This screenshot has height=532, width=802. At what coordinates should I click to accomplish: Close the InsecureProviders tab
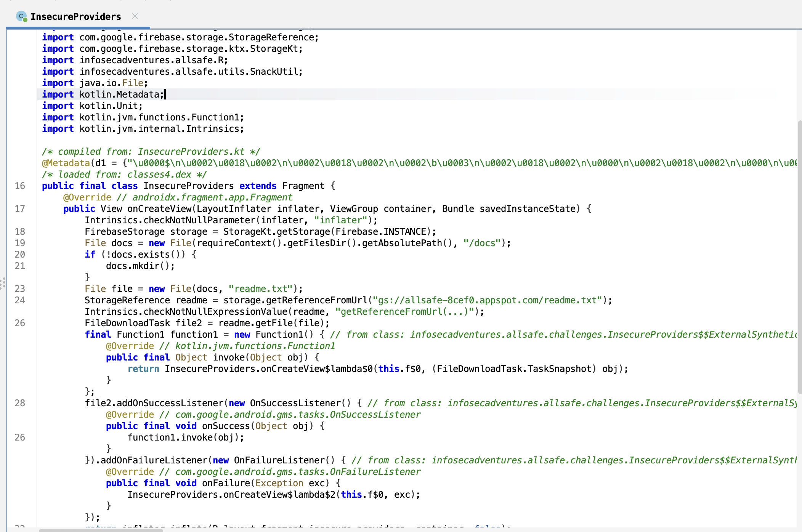tap(135, 16)
